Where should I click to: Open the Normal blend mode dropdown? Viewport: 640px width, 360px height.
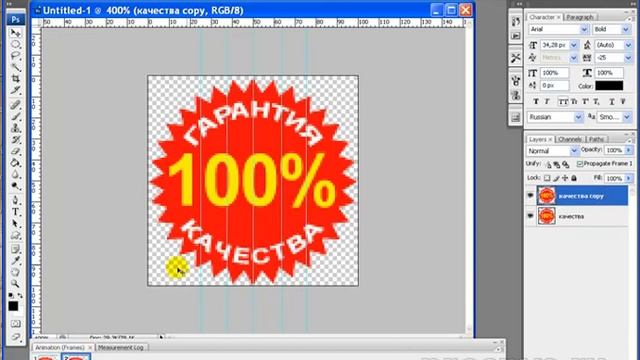tap(573, 151)
